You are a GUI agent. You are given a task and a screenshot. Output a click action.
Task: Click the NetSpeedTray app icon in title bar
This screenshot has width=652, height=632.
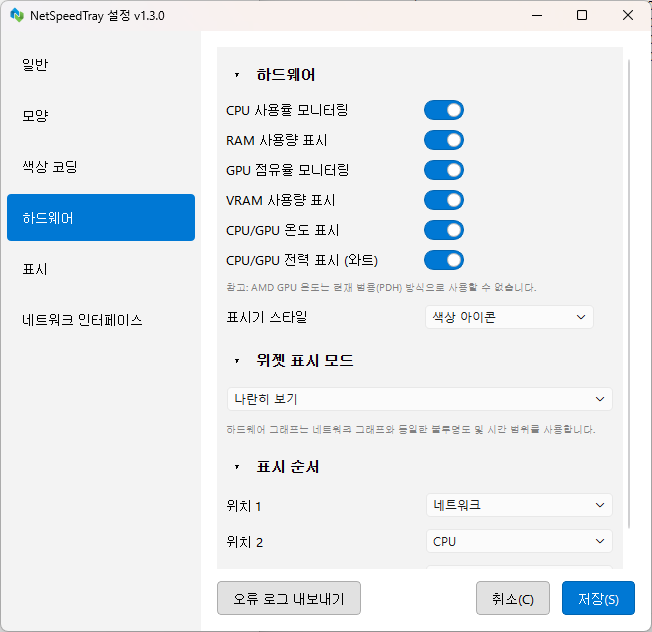17,15
